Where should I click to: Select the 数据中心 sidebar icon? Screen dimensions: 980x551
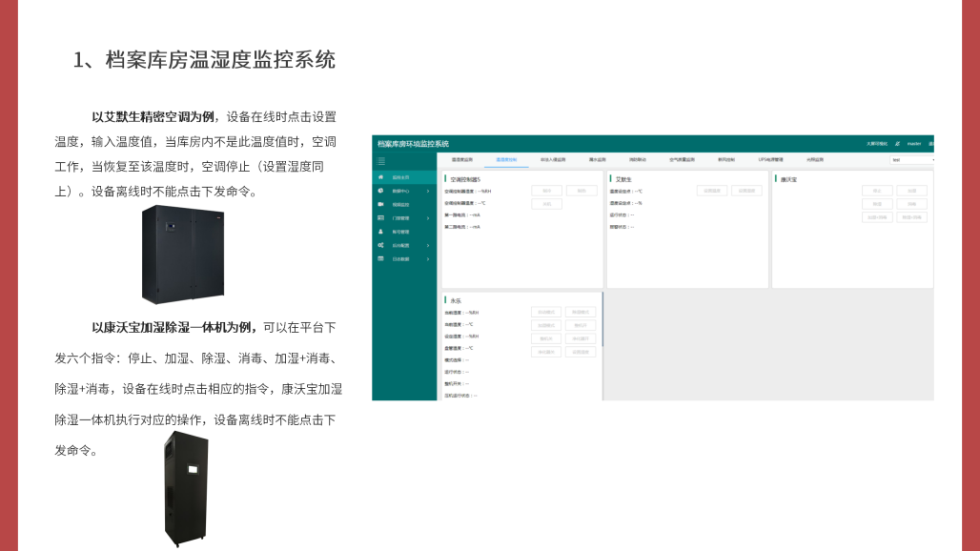tap(380, 191)
